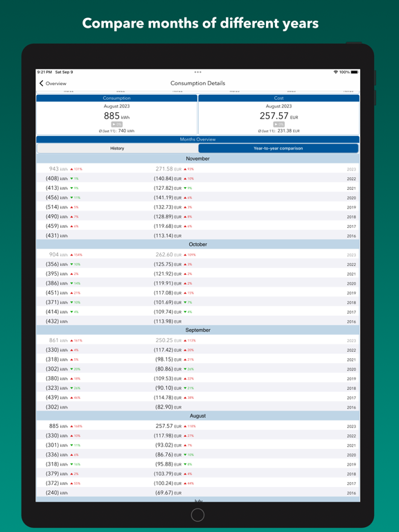Select the (439) kWh September entry
Screen dimensions: 399x532
point(57,398)
